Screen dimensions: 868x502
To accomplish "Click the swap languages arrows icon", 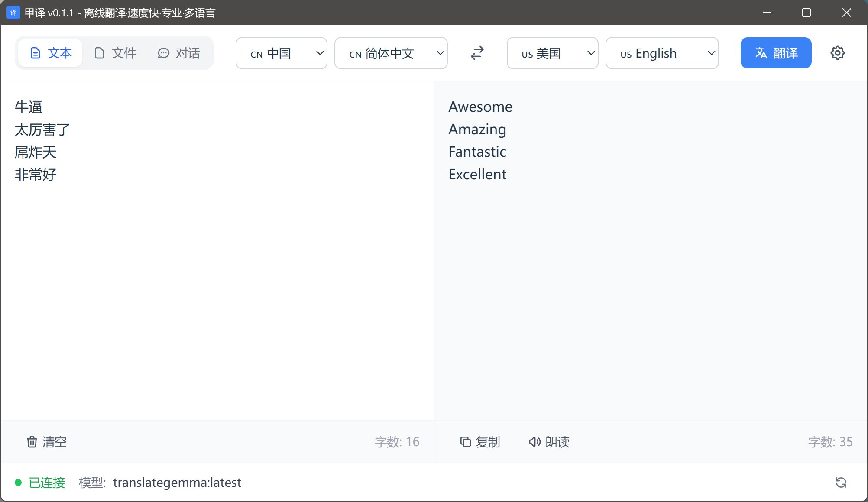I will click(477, 53).
